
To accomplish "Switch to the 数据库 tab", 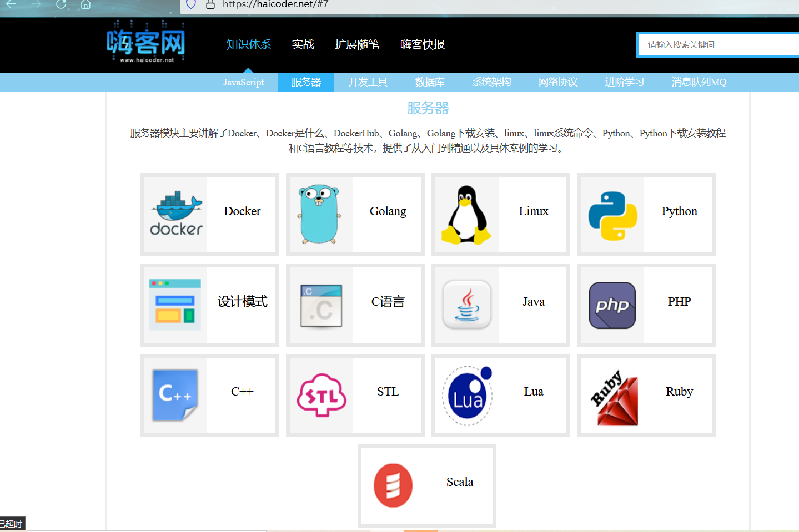I will tap(430, 82).
